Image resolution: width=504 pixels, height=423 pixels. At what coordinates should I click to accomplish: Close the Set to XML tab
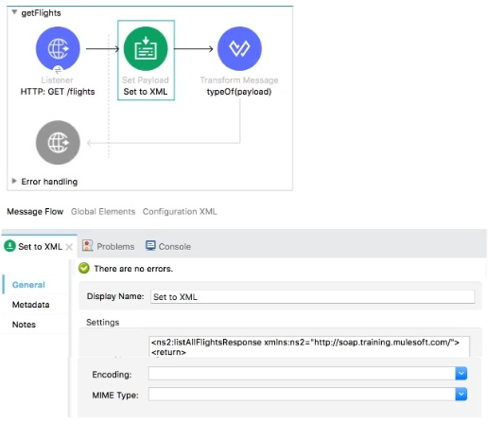(x=69, y=247)
